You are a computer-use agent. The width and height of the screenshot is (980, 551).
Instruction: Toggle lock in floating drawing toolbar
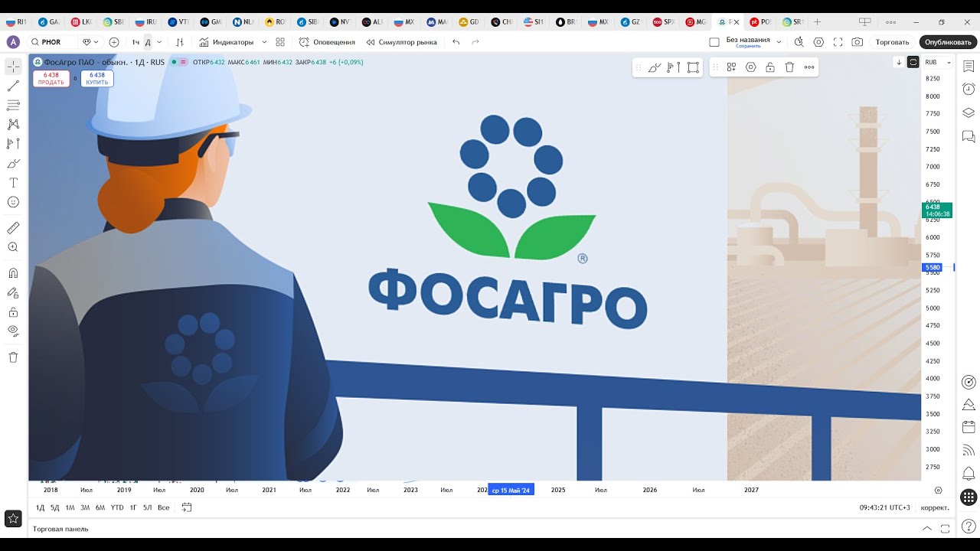pyautogui.click(x=770, y=67)
